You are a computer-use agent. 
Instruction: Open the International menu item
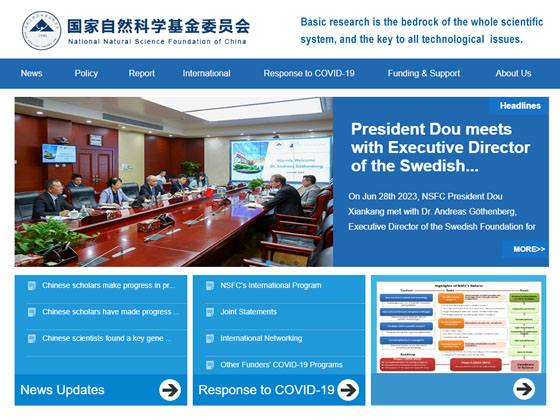pos(206,73)
